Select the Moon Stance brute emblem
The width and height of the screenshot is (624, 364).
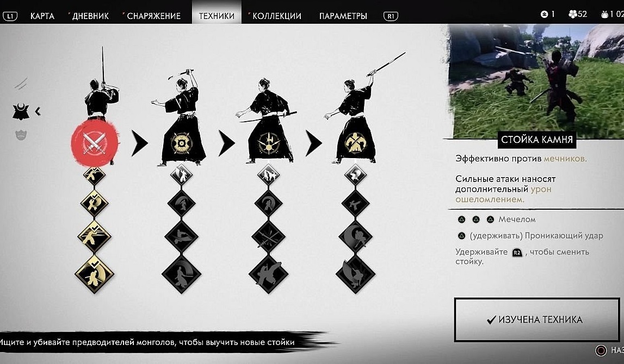pos(355,143)
